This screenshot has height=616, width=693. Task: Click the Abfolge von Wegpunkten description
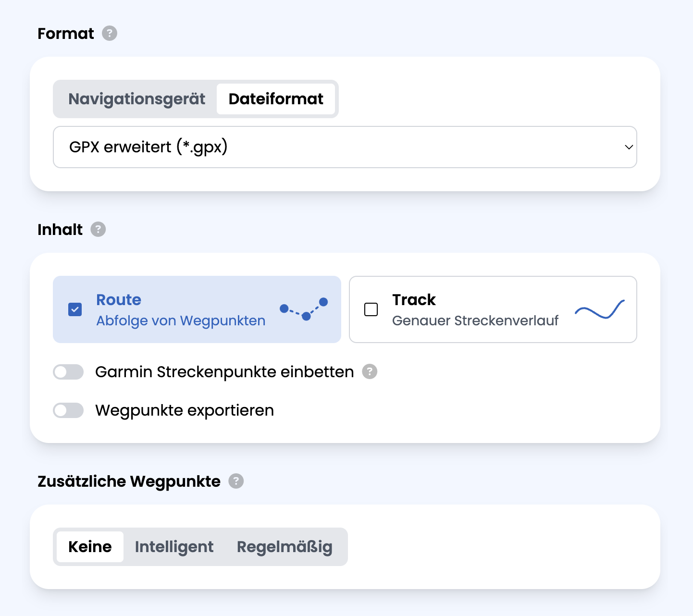181,320
